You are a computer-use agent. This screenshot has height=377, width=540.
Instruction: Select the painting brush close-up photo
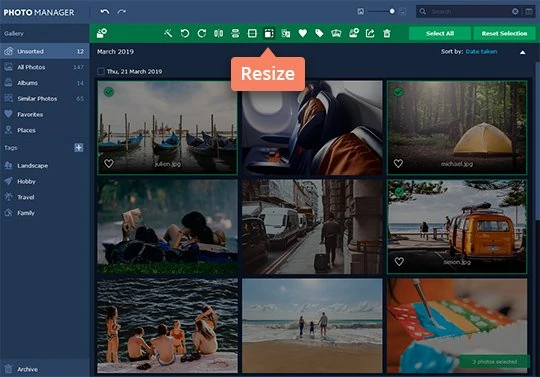click(x=457, y=326)
